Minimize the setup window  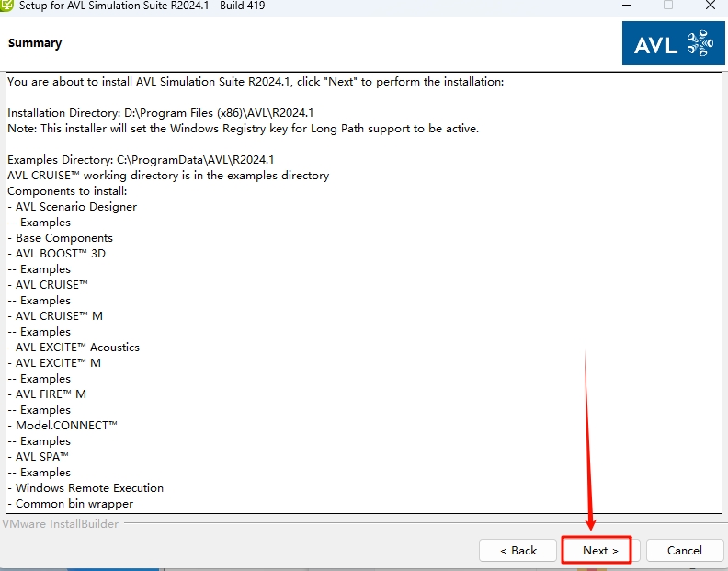pos(627,5)
